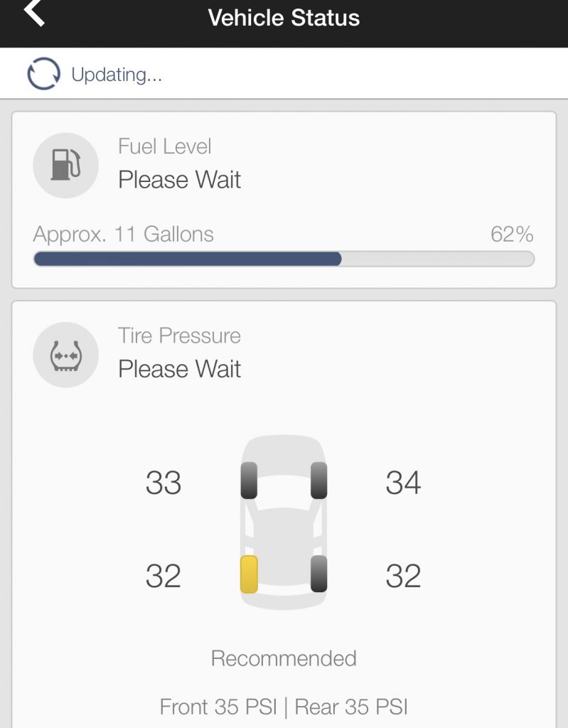Tap the Approx. 11 Gallons text

pos(124,234)
